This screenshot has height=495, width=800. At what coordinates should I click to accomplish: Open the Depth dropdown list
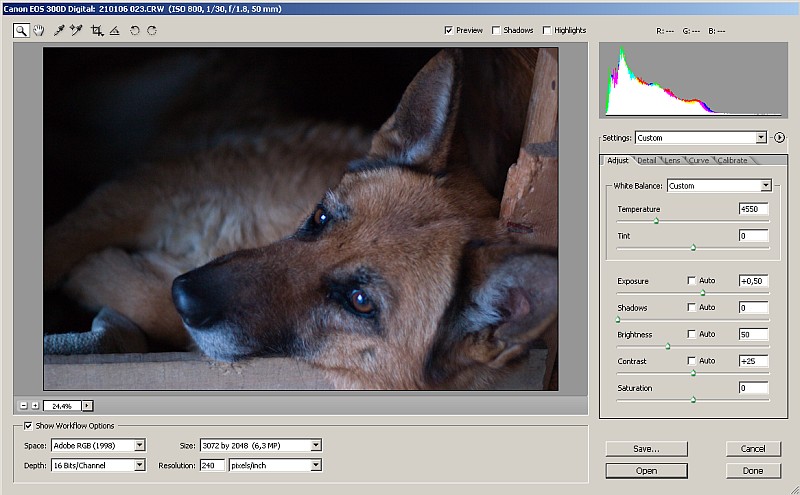139,465
